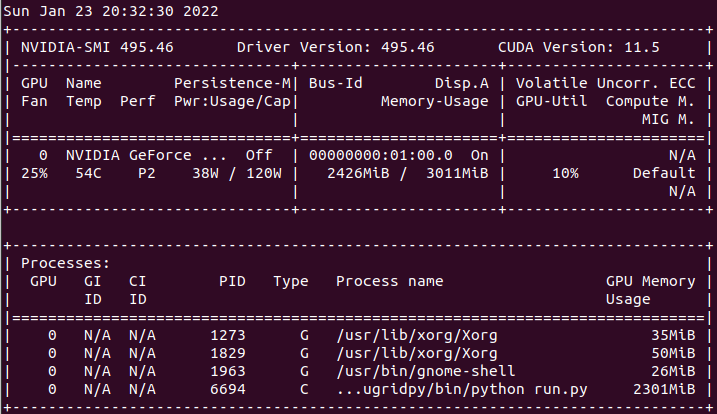Click the Persistence-M column header
Viewport: 717px width, 414px height.
[232, 83]
